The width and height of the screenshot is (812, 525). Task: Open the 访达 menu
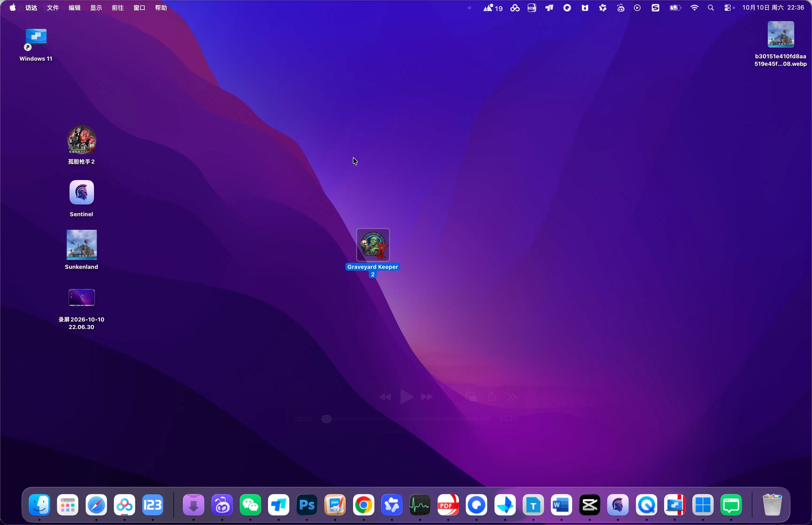click(x=31, y=8)
